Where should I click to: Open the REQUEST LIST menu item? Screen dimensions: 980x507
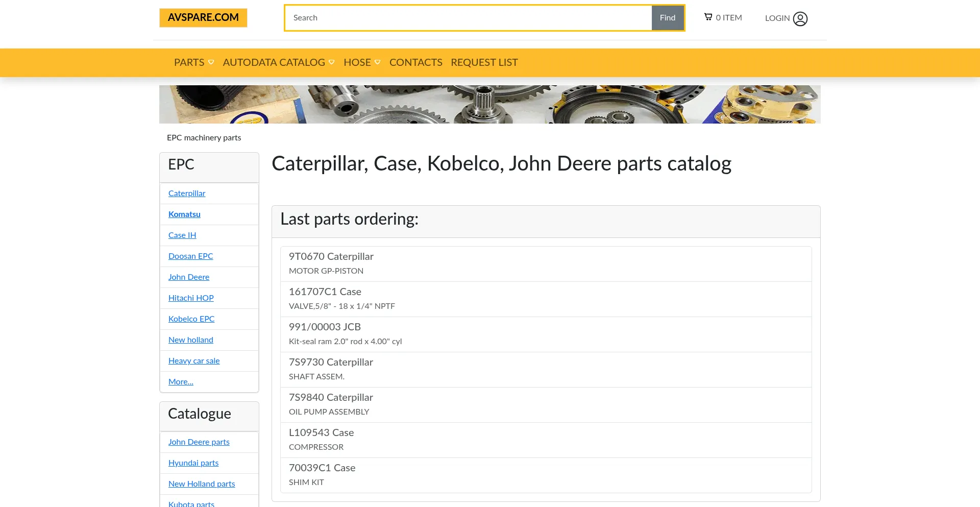coord(484,62)
